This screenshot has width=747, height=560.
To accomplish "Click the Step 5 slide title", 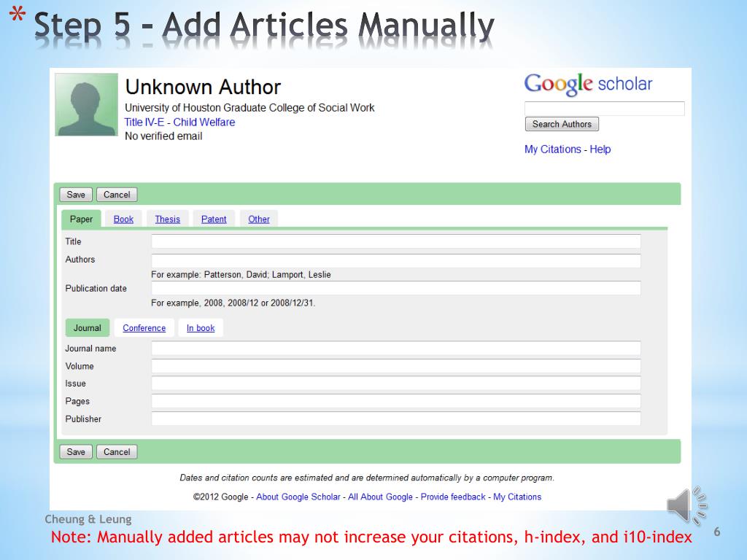I will tap(264, 26).
